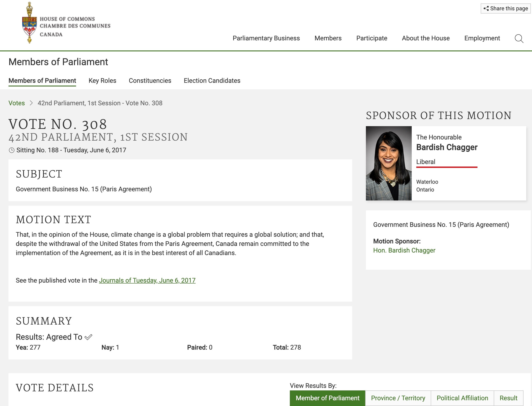532x406 pixels.
Task: Open the Employment menu
Action: [x=482, y=38]
